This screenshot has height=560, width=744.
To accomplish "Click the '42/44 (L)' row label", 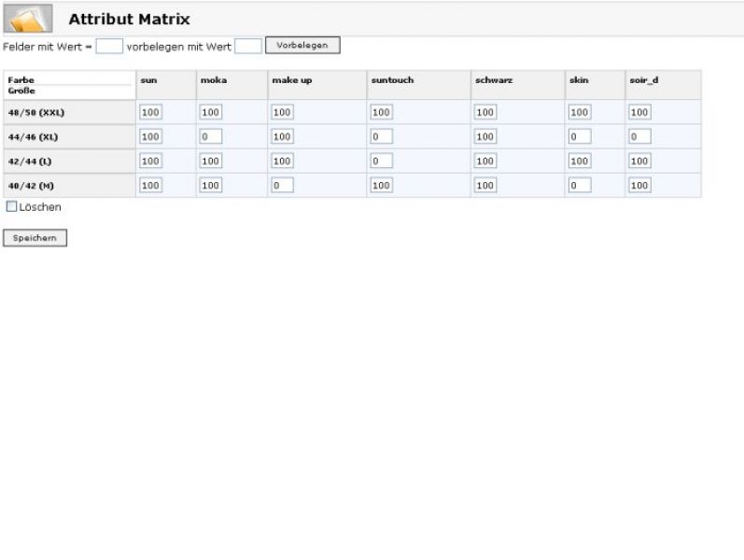I will 30,161.
